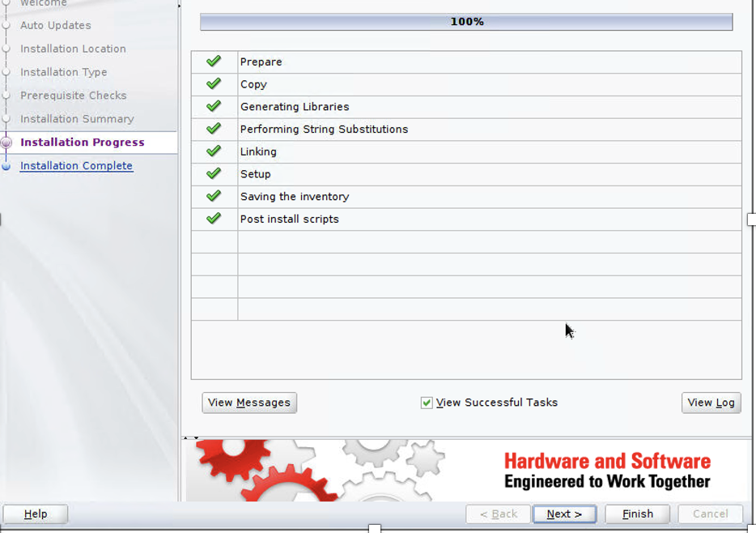Select the Prerequisite Checks step
756x533 pixels.
click(x=74, y=96)
